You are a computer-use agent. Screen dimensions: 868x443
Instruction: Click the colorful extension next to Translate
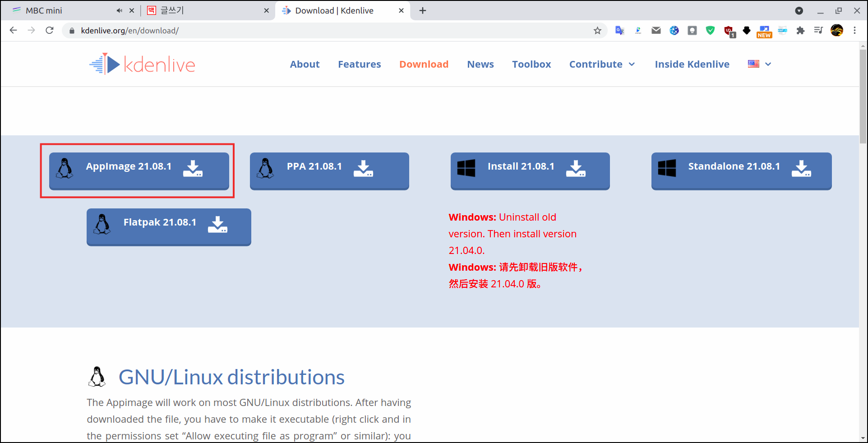point(638,30)
